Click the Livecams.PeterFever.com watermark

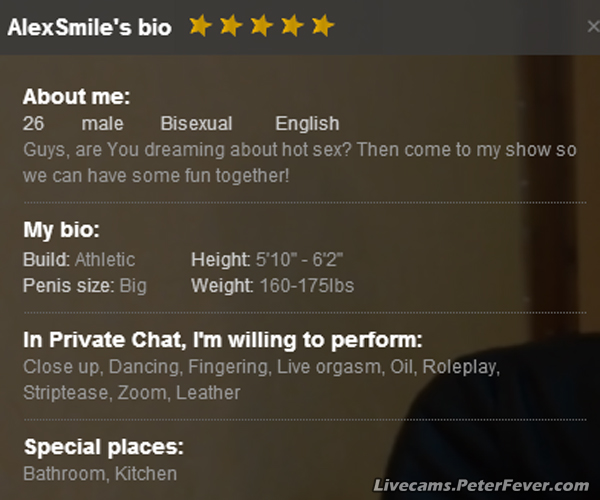click(481, 485)
